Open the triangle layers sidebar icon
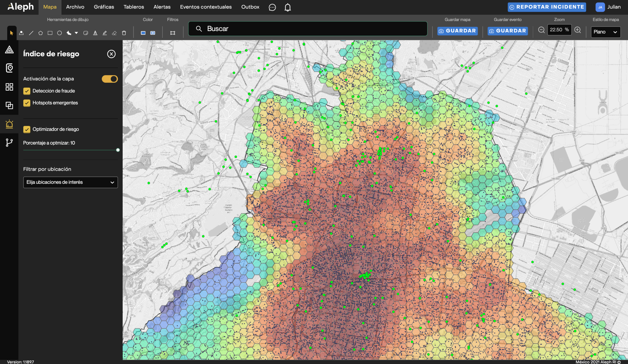 (9, 50)
